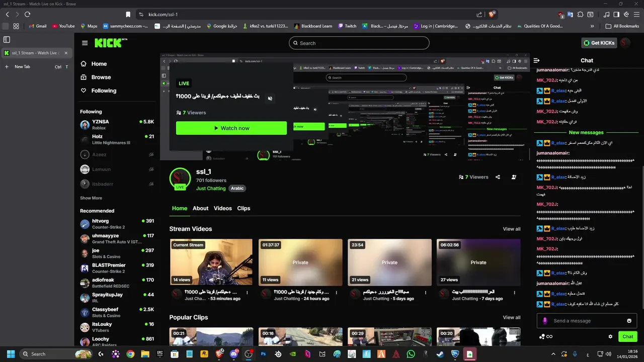
Task: Open YZNSA in Following list
Action: 117,125
